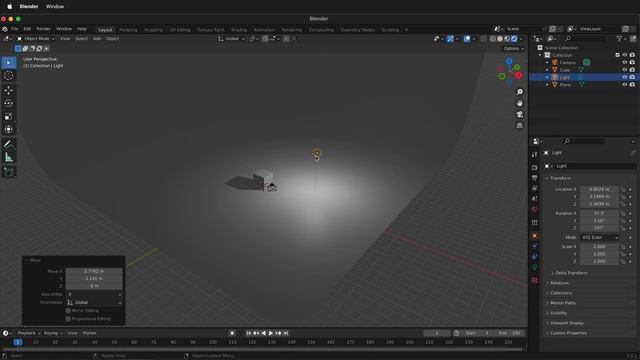The width and height of the screenshot is (640, 360).
Task: Switch to Modeling workspace tab
Action: click(x=128, y=30)
